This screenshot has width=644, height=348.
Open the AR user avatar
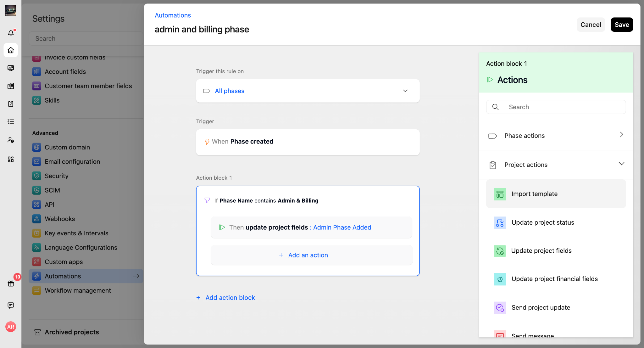click(11, 327)
